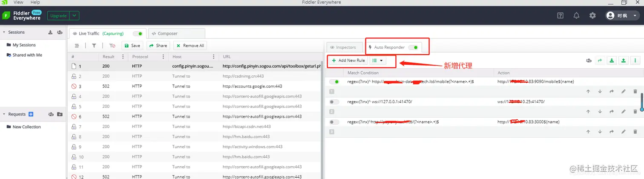This screenshot has width=644, height=179.
Task: Disable the mobile regex rule toggle
Action: [x=334, y=81]
